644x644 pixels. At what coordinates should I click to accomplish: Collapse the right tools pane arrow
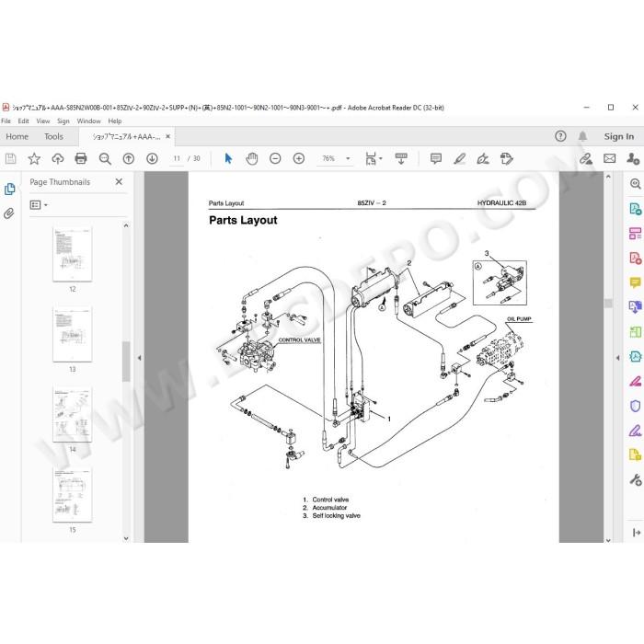pos(617,358)
